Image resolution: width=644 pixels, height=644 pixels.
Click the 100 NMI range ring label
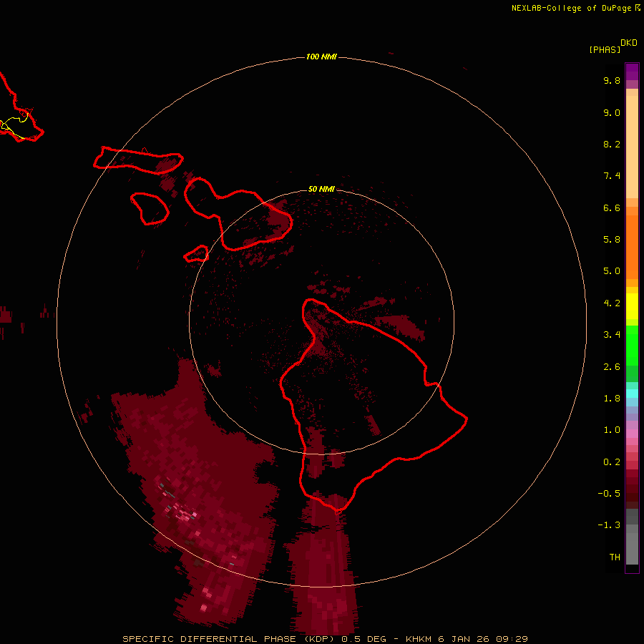[x=321, y=57]
